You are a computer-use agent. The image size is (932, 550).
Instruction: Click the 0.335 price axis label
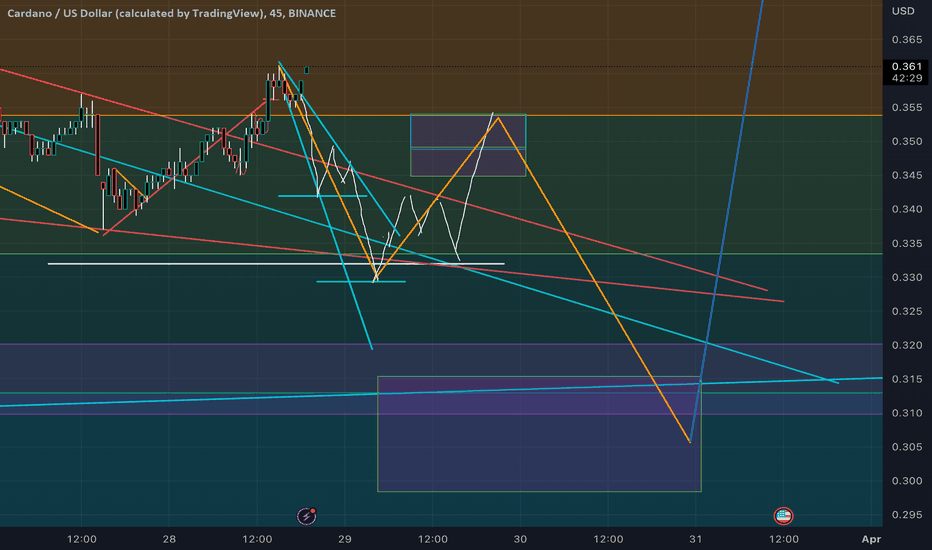(x=906, y=244)
